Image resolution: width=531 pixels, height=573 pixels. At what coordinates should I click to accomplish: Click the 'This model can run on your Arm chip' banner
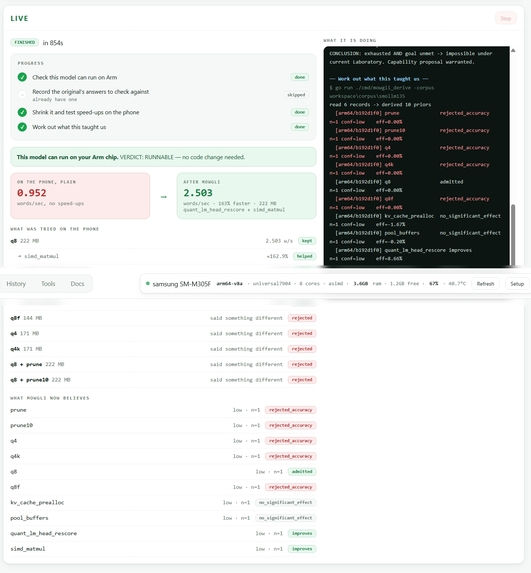163,157
